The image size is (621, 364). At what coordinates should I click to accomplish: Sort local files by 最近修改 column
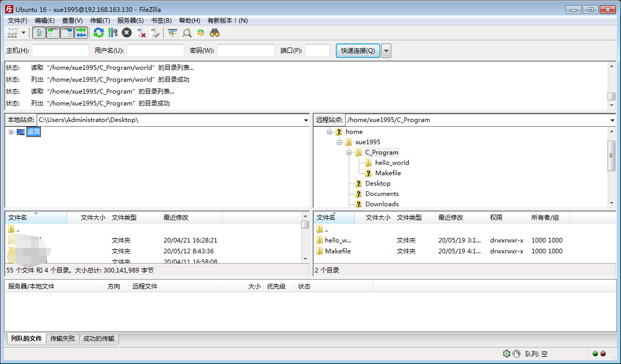click(x=191, y=218)
